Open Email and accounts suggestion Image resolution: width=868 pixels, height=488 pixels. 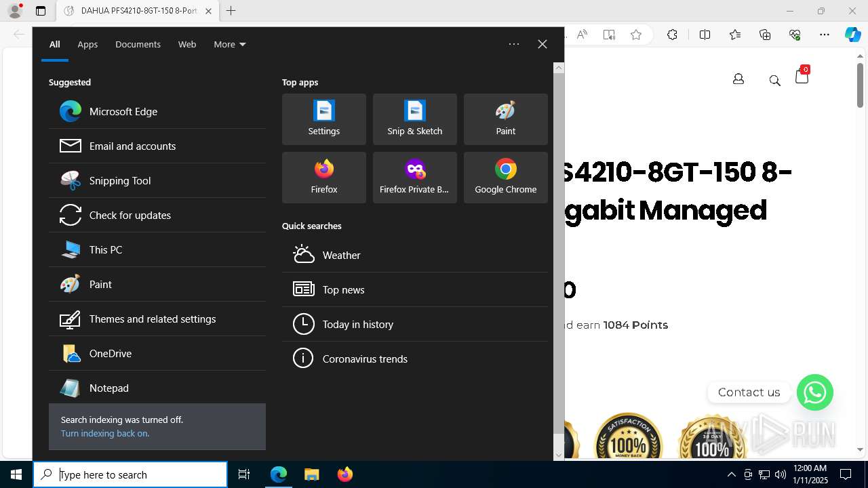click(157, 146)
